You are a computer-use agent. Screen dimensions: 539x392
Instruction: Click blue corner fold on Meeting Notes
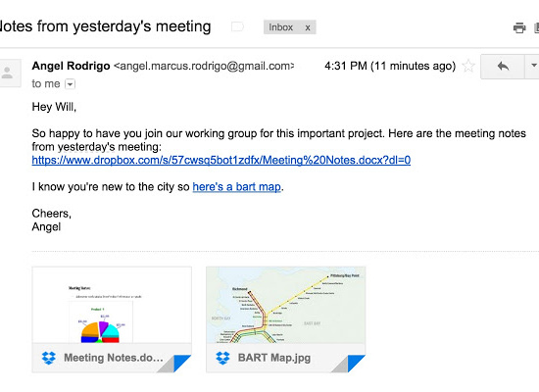tap(181, 364)
